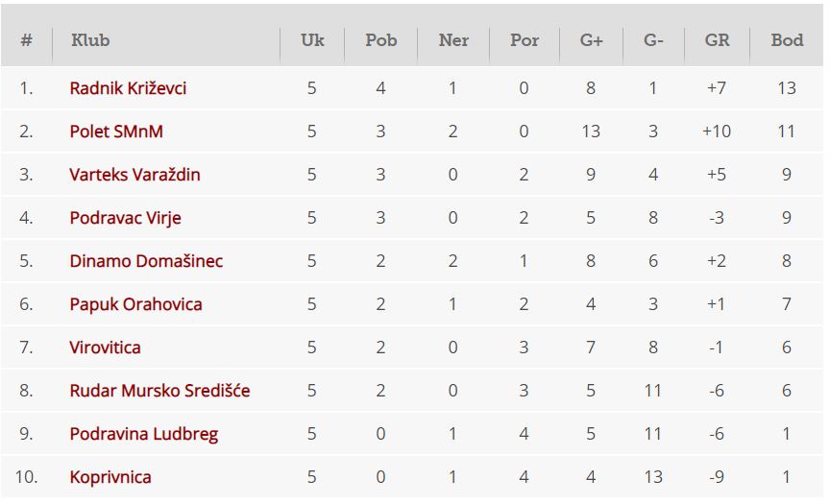
Task: Click the Pob wins column header
Action: [x=381, y=40]
